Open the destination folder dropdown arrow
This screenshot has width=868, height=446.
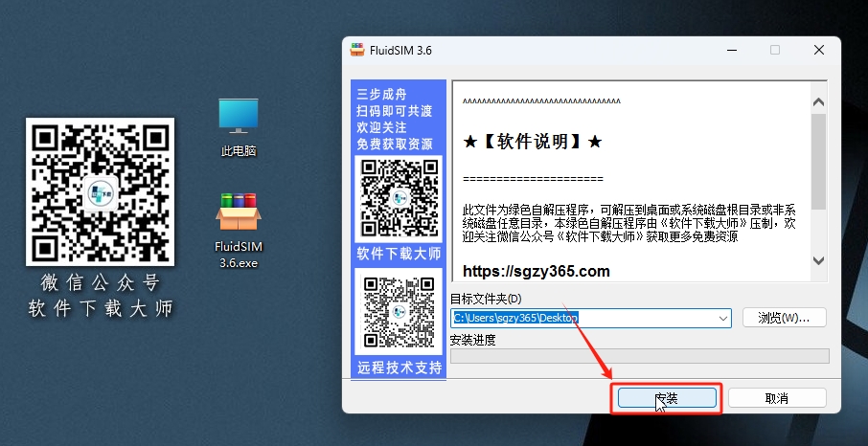(723, 318)
